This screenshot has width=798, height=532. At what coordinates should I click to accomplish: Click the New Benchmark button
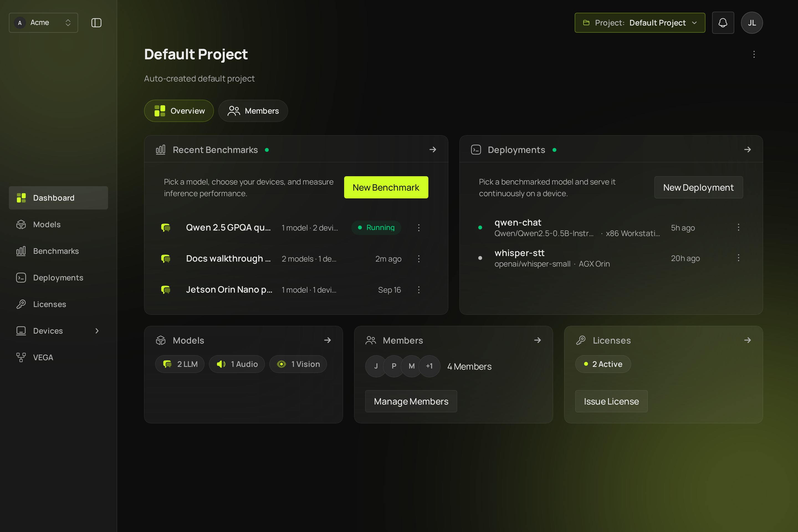coord(386,187)
